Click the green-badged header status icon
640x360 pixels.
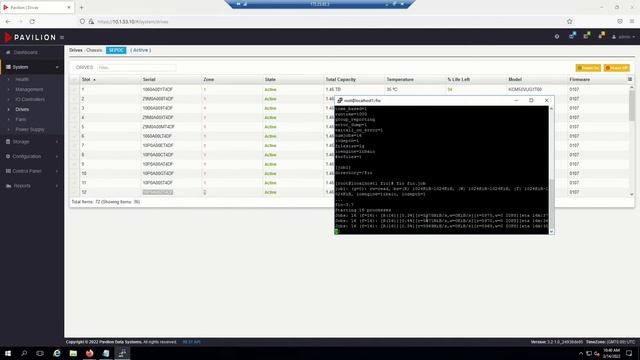click(587, 36)
